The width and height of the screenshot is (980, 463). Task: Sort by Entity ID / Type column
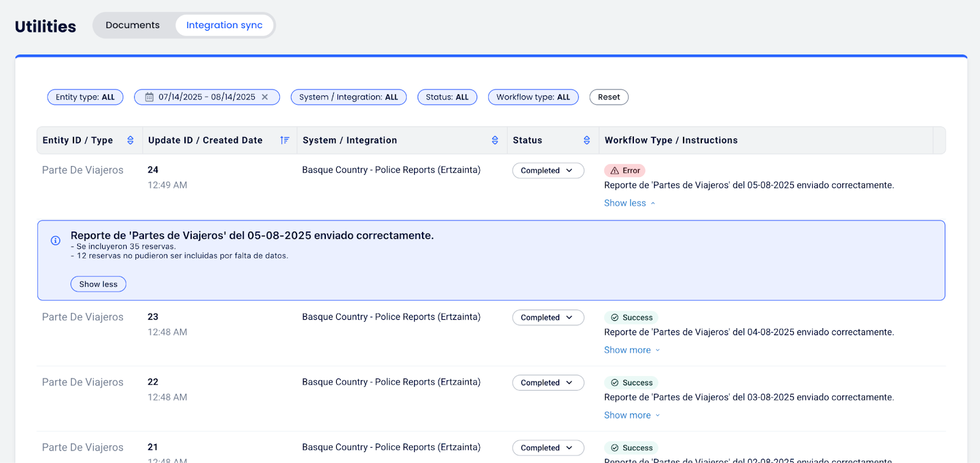(130, 140)
